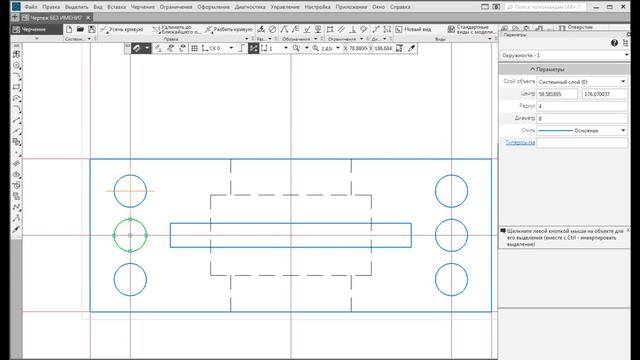Screen dimensions: 640x360
Task: Click the Гиперссылка link label
Action: [520, 142]
